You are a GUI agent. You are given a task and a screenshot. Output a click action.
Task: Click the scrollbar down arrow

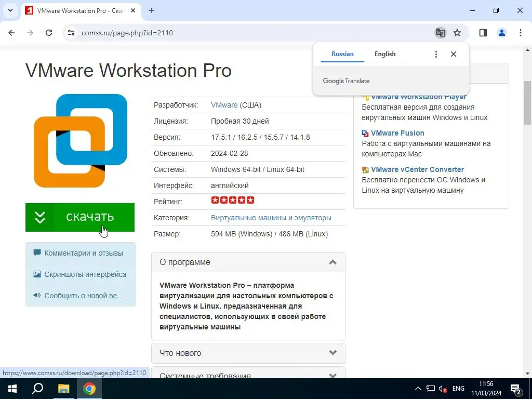(x=528, y=374)
